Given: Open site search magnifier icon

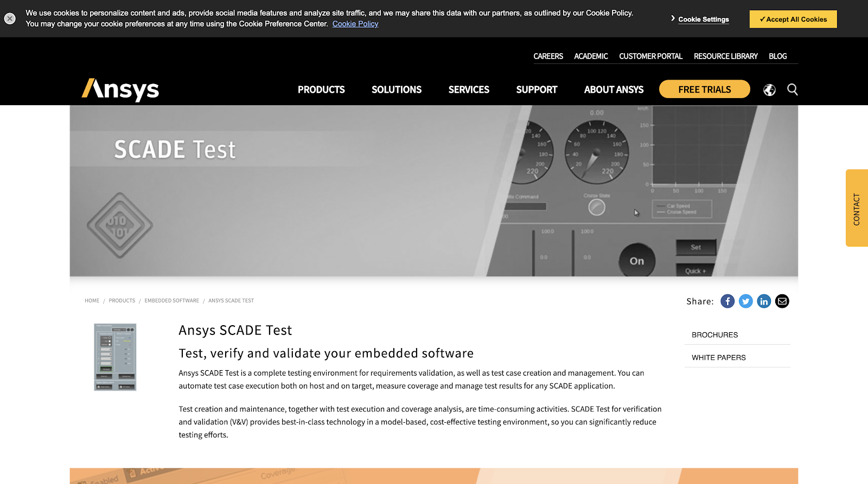Looking at the screenshot, I should 793,89.
